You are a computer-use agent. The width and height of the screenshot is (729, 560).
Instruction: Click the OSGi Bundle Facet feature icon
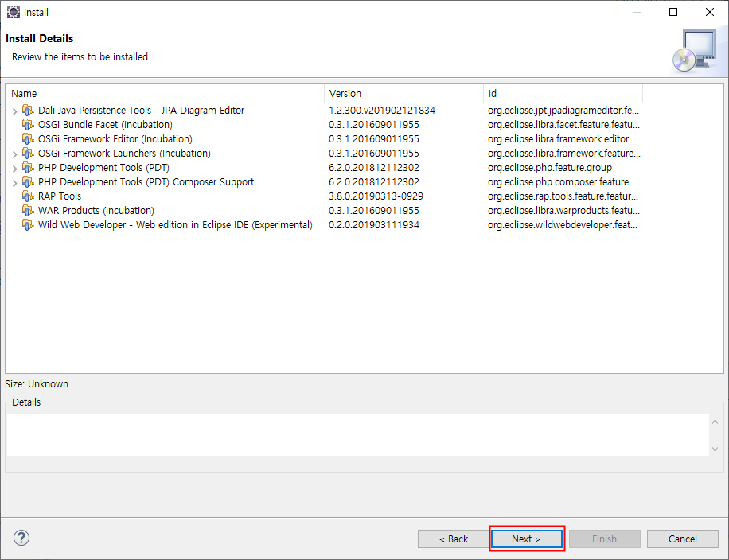tap(28, 125)
